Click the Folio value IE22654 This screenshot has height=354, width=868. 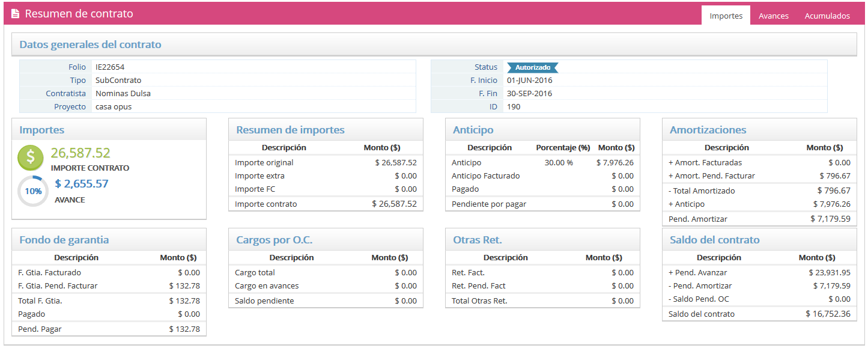110,67
